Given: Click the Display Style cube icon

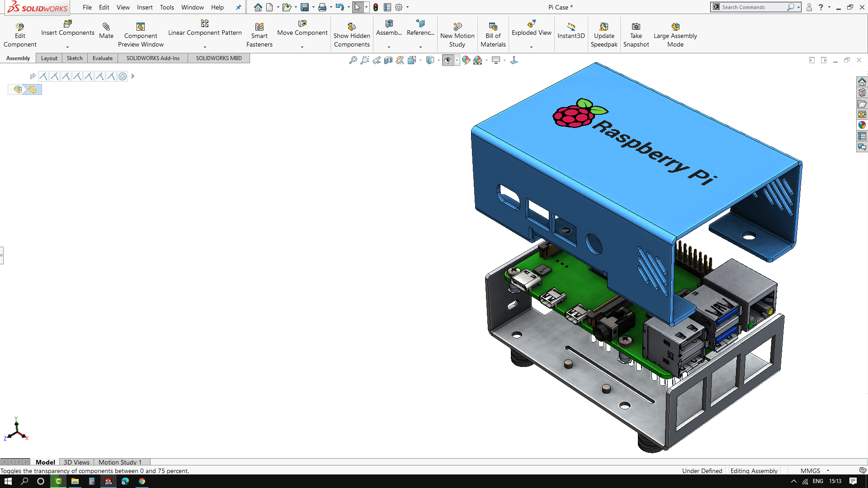Looking at the screenshot, I should [x=430, y=60].
